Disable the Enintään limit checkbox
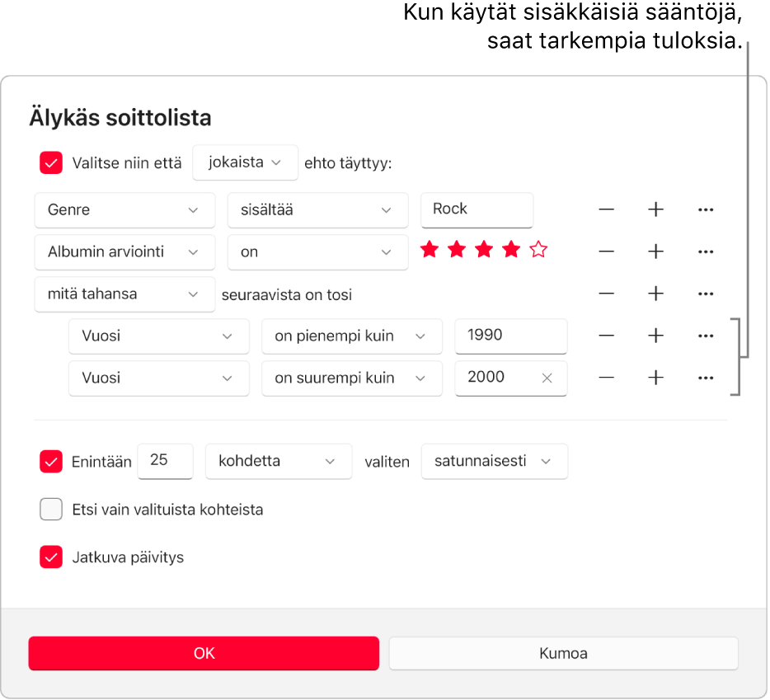Image resolution: width=770 pixels, height=700 pixels. 51,462
